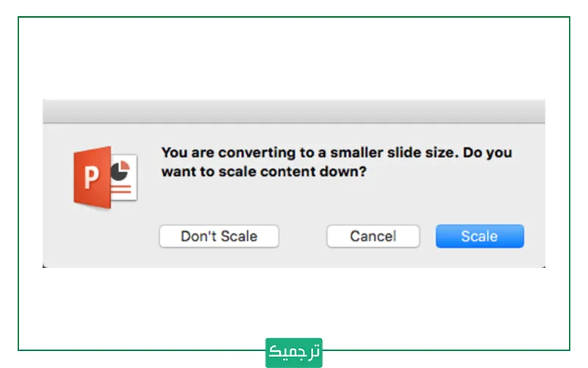Image resolution: width=588 pixels, height=368 pixels.
Task: Click the gray dialog area beneath the PowerPoint icon
Action: 105,236
